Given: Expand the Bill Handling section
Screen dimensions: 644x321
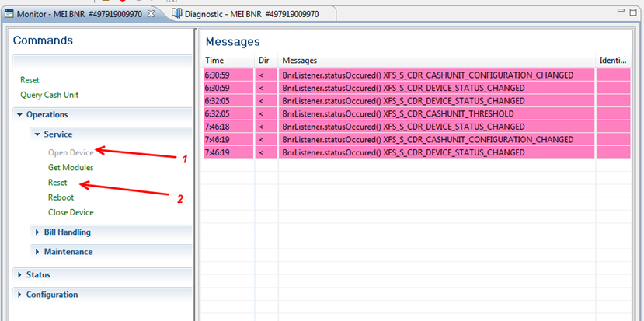Looking at the screenshot, I should click(x=67, y=232).
